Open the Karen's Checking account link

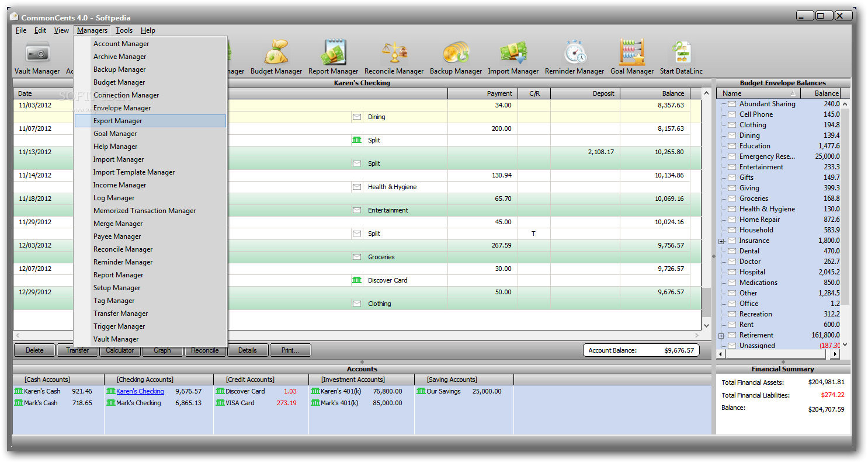140,391
